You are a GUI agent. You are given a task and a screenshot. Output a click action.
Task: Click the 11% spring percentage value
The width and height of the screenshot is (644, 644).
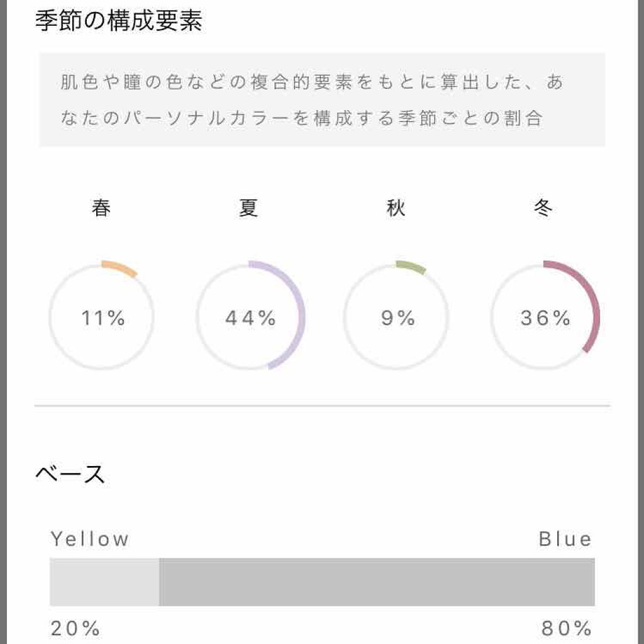click(103, 318)
